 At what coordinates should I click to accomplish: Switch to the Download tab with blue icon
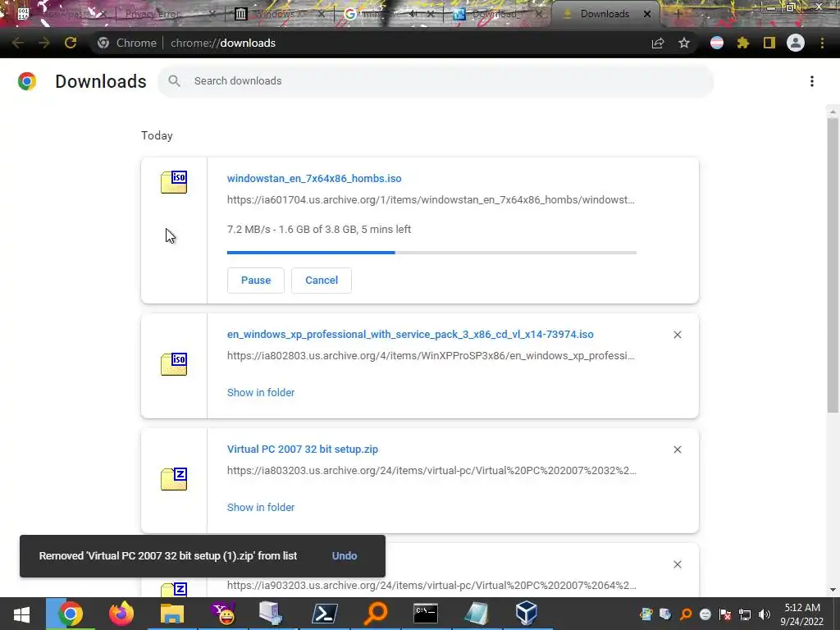(495, 14)
